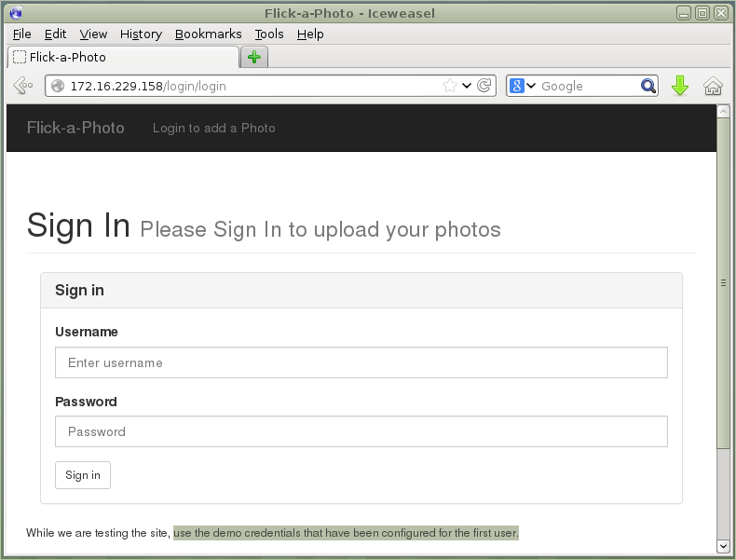Open the downloads green arrow icon
Screen dimensions: 736x560
[x=680, y=86]
